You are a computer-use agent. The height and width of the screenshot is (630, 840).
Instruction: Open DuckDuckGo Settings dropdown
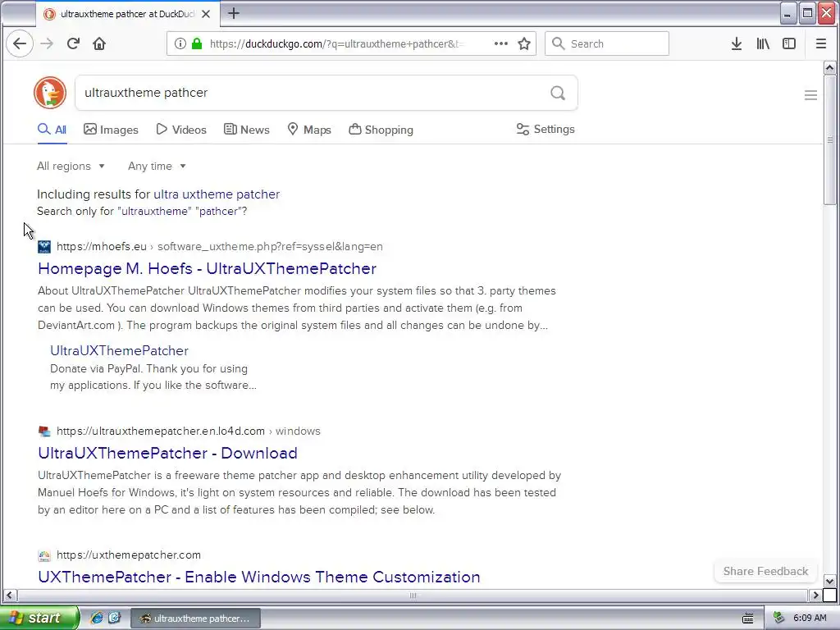[x=546, y=129]
